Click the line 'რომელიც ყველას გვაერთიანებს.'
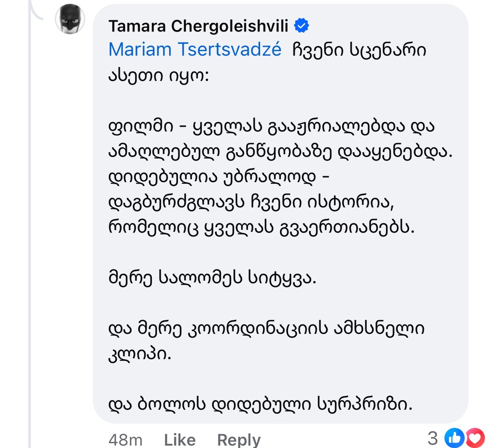Image resolution: width=495 pixels, height=448 pixels. coord(262,228)
